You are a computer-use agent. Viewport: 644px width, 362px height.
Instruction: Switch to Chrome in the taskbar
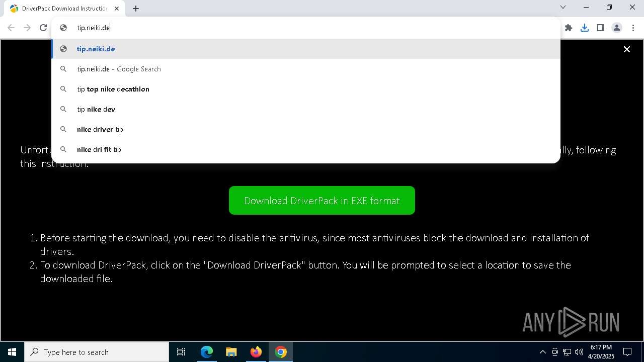[x=281, y=352]
